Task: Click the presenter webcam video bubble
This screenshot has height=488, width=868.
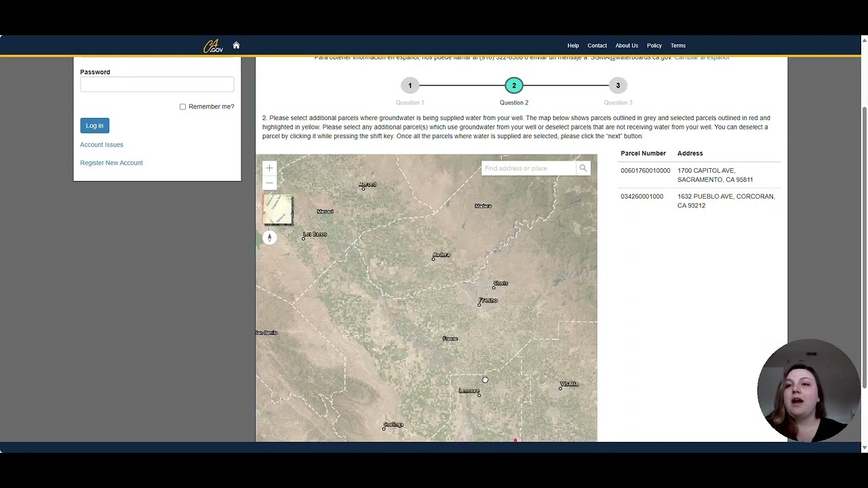Action: click(x=809, y=390)
